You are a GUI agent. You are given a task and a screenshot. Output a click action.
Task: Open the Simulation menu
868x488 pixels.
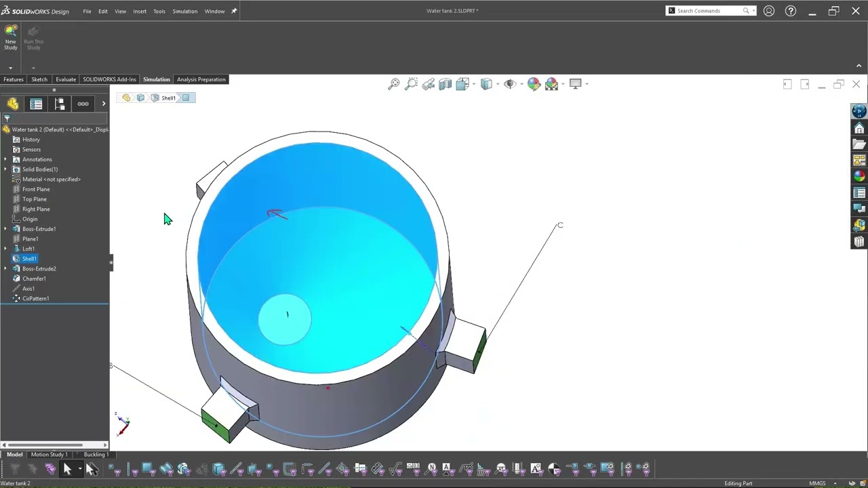click(184, 12)
